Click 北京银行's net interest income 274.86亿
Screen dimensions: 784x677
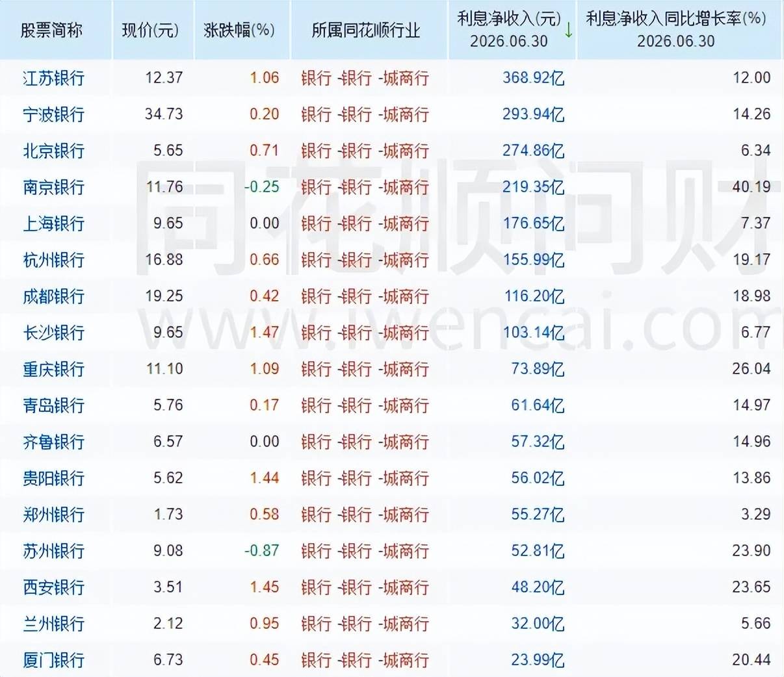[533, 151]
